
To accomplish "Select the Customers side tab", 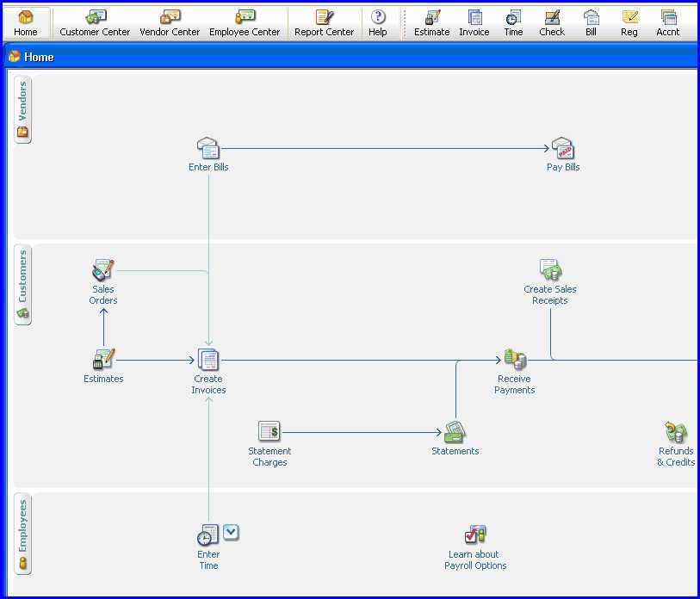I will point(23,285).
